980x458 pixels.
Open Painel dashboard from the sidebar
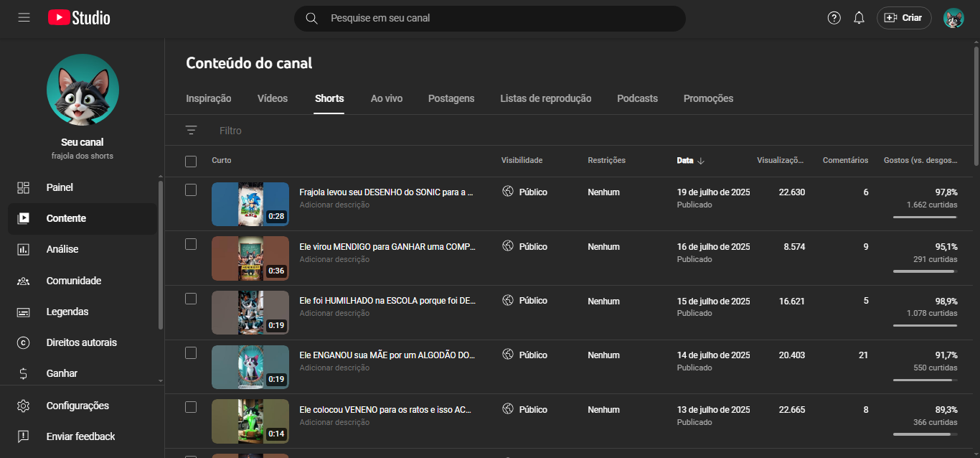(x=60, y=187)
